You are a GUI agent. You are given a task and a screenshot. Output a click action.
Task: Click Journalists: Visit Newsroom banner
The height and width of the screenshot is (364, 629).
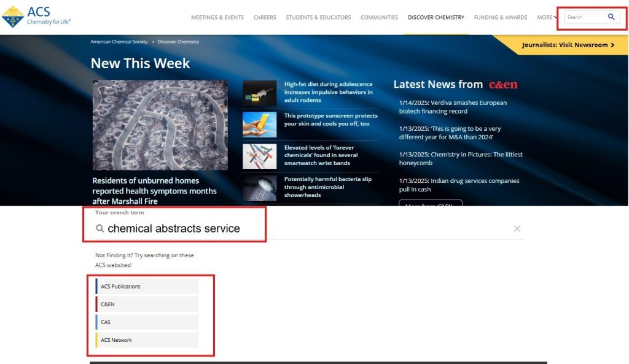[568, 45]
